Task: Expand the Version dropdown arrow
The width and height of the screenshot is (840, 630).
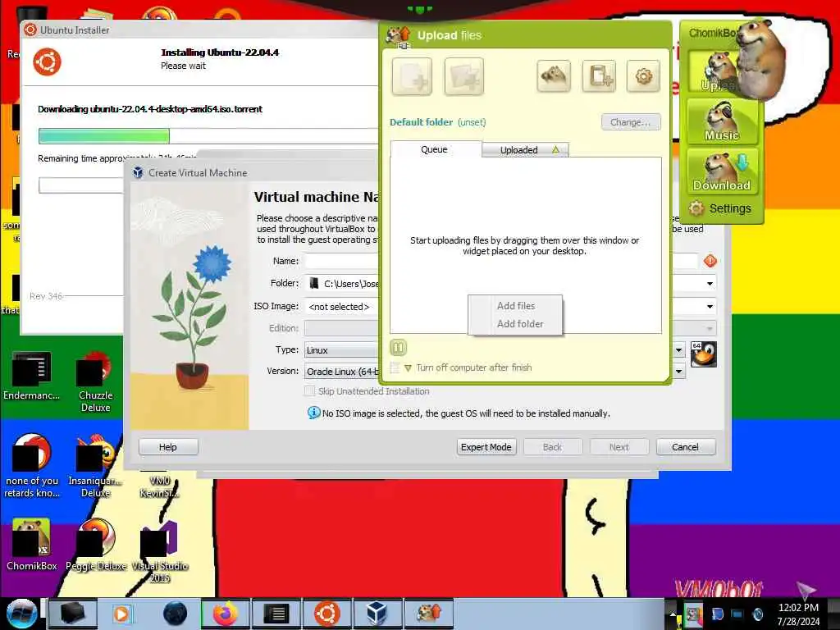Action: (678, 372)
